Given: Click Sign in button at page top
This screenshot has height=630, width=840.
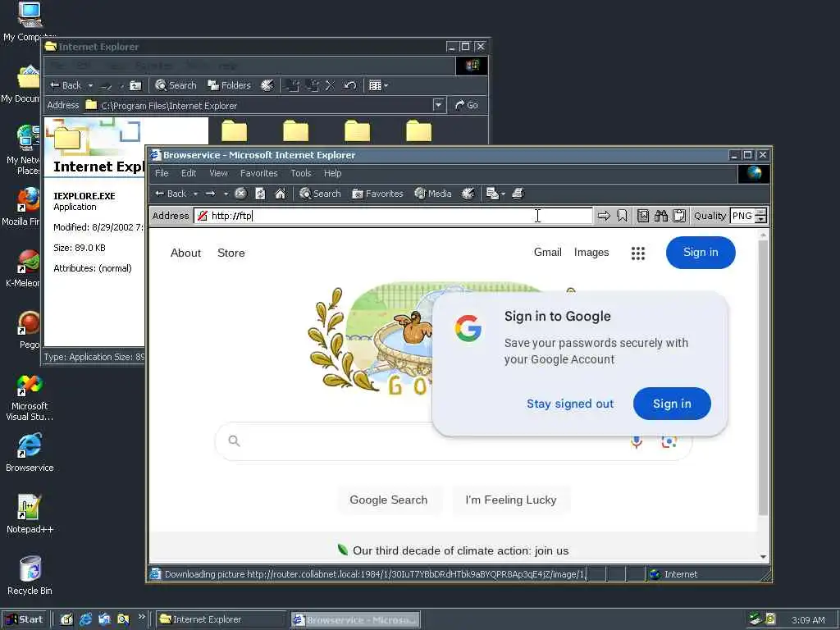Looking at the screenshot, I should click(701, 253).
